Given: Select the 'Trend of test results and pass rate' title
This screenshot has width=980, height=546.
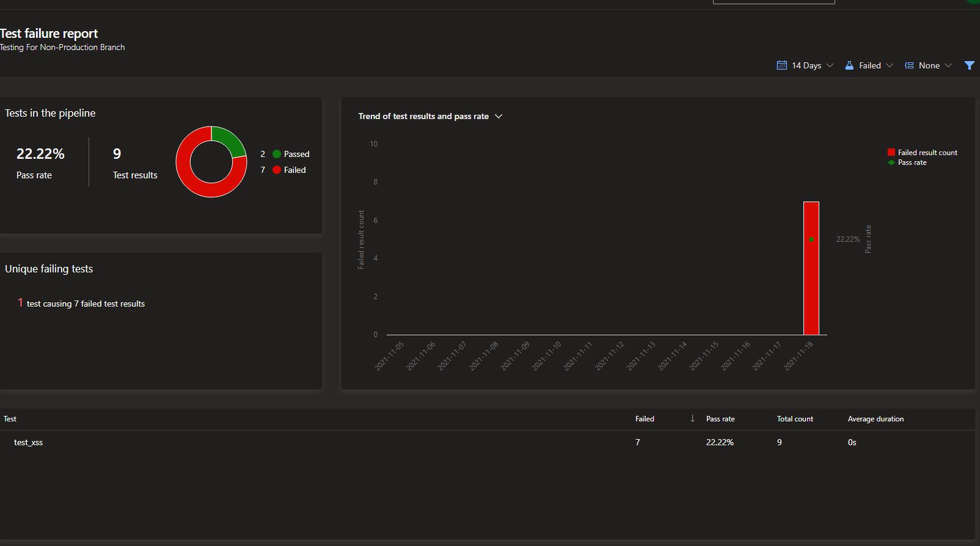Looking at the screenshot, I should (423, 116).
